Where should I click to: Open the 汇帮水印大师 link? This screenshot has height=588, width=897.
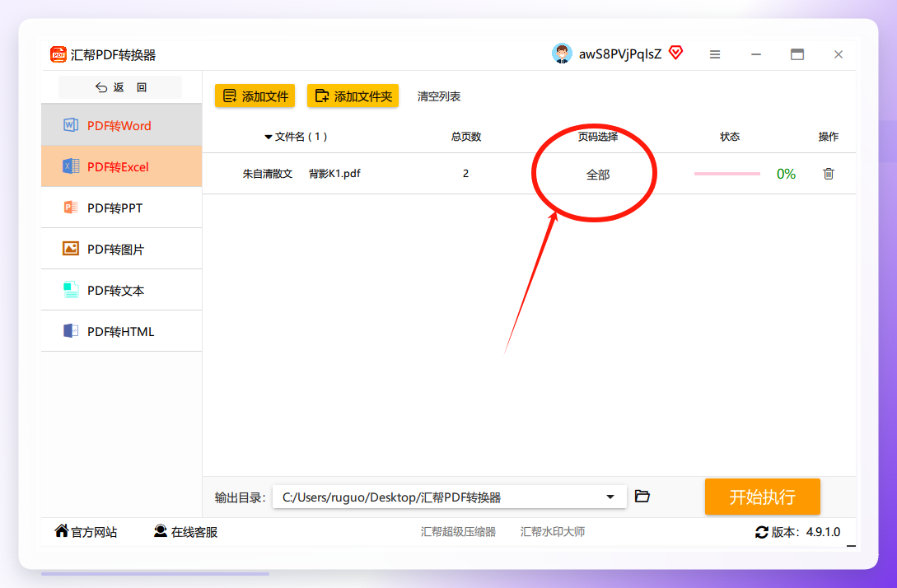pyautogui.click(x=553, y=532)
